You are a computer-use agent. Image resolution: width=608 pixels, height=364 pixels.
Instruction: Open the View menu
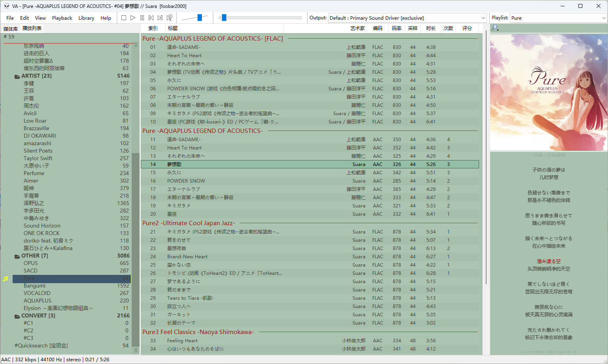(x=40, y=18)
